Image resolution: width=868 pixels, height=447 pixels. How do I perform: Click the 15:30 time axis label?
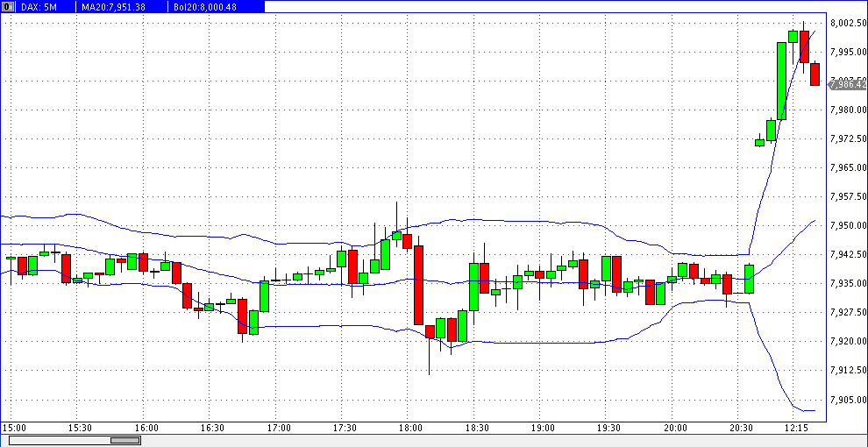[x=80, y=429]
